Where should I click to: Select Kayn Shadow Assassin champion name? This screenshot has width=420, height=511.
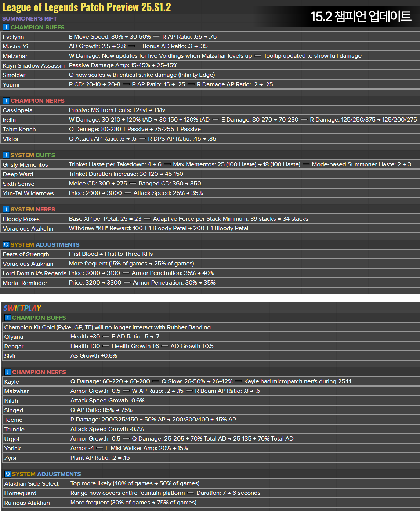click(x=33, y=65)
